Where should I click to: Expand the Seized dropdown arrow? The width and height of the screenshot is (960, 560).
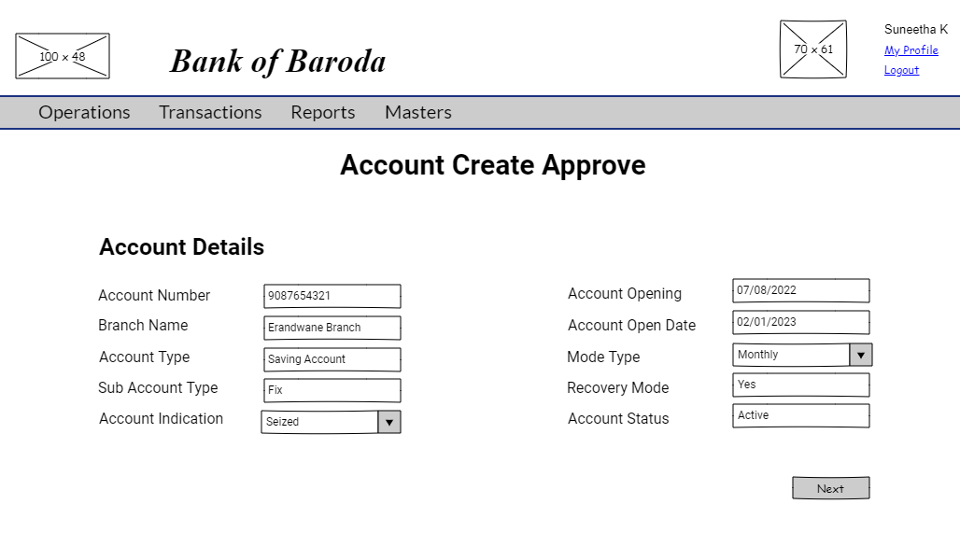tap(389, 422)
